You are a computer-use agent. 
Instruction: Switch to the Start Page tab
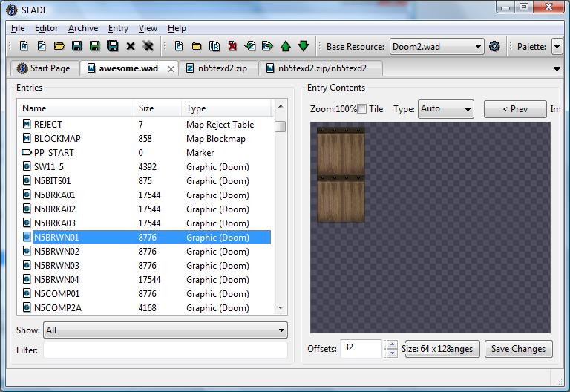pyautogui.click(x=45, y=68)
